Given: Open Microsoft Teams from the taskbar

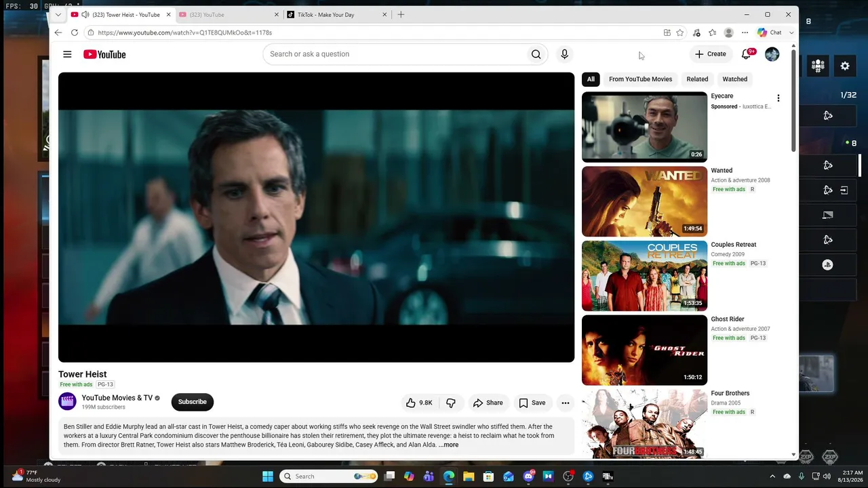Looking at the screenshot, I should pos(429,476).
